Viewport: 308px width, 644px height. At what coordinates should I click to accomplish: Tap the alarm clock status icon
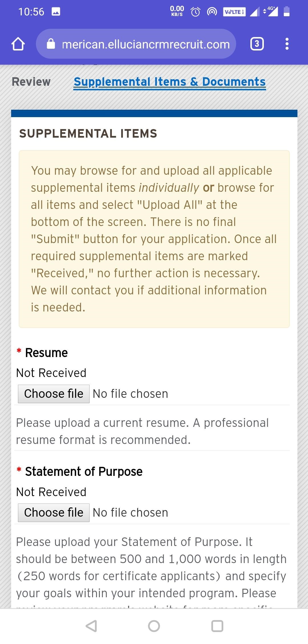(x=195, y=12)
